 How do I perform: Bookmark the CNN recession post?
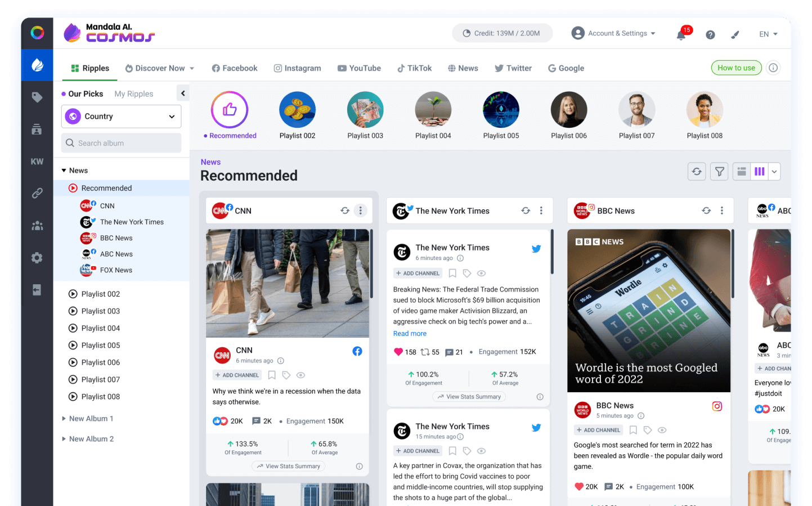272,375
